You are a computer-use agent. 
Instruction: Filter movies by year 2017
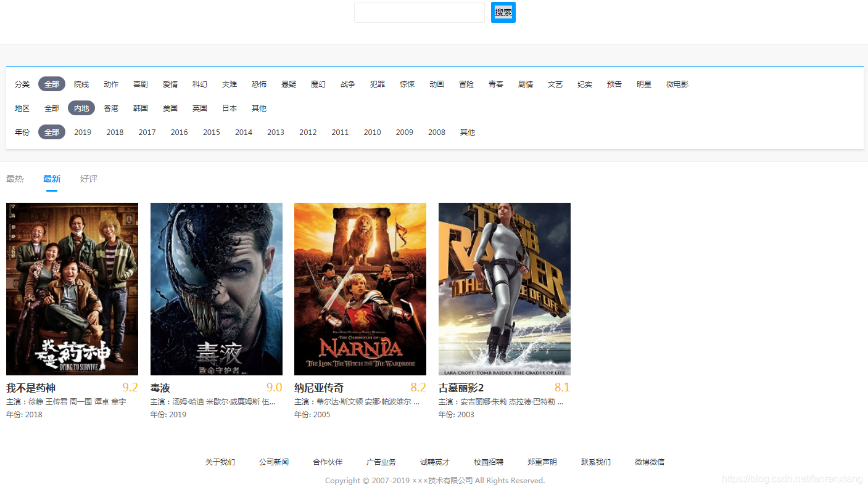click(147, 132)
